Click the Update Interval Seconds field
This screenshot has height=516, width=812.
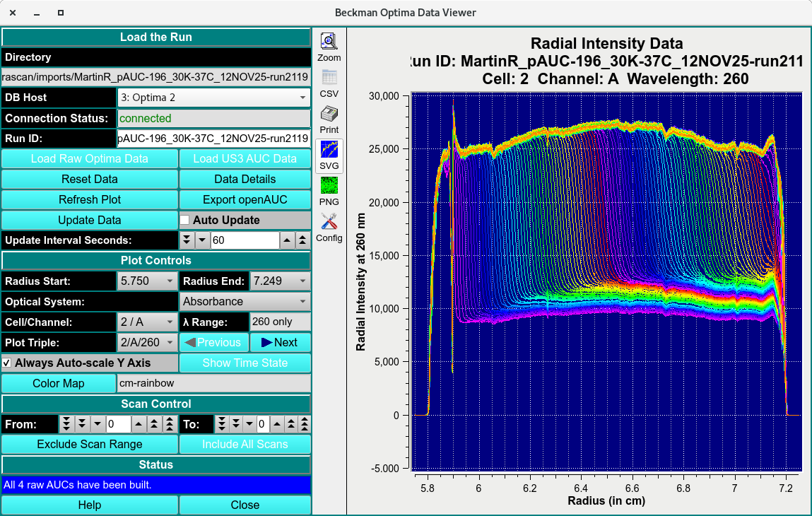point(244,240)
